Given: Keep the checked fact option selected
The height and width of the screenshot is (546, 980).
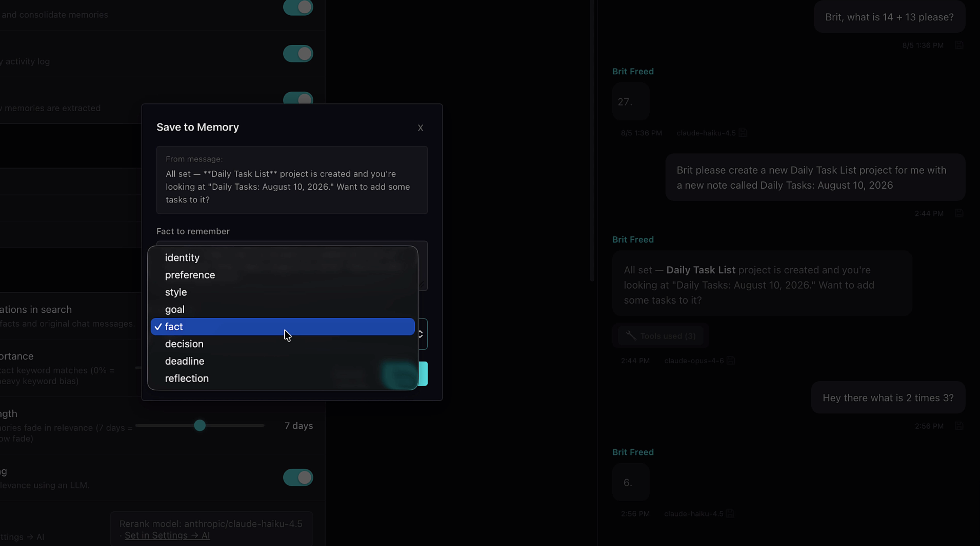Looking at the screenshot, I should (282, 327).
